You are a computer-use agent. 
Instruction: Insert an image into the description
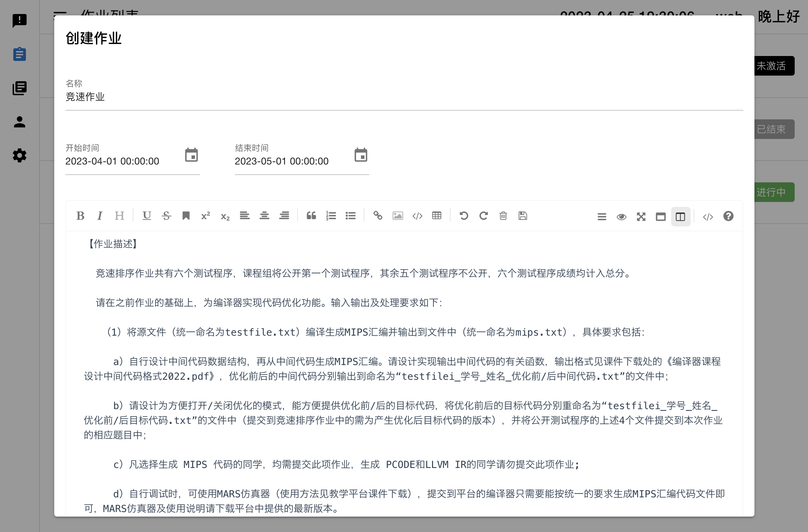(398, 216)
